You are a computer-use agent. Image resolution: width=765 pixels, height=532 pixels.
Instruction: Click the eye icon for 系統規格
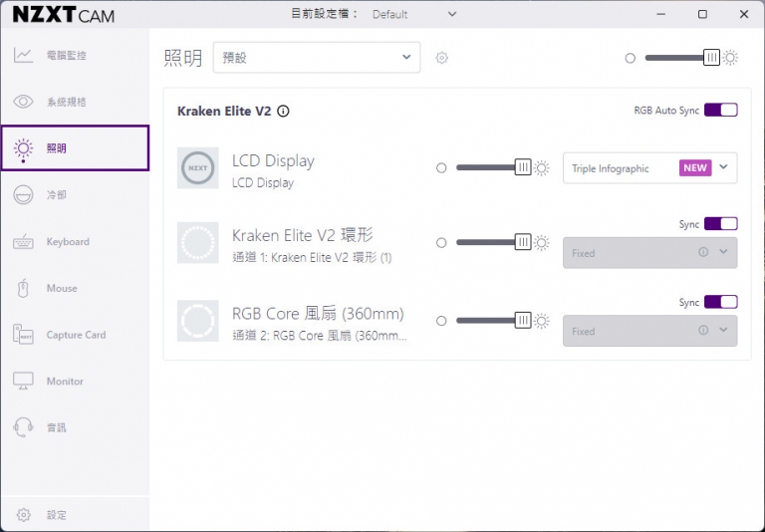click(x=23, y=102)
